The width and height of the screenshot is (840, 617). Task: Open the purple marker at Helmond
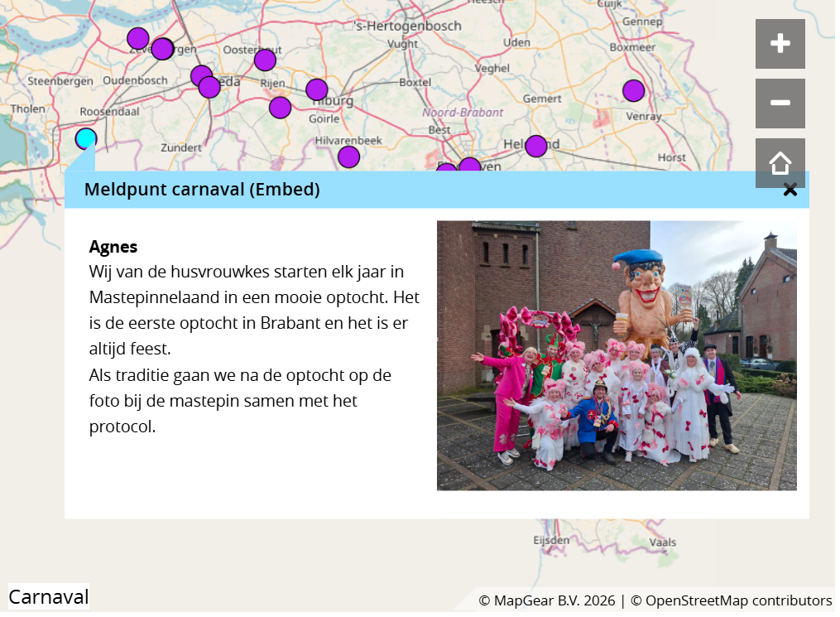(x=536, y=147)
